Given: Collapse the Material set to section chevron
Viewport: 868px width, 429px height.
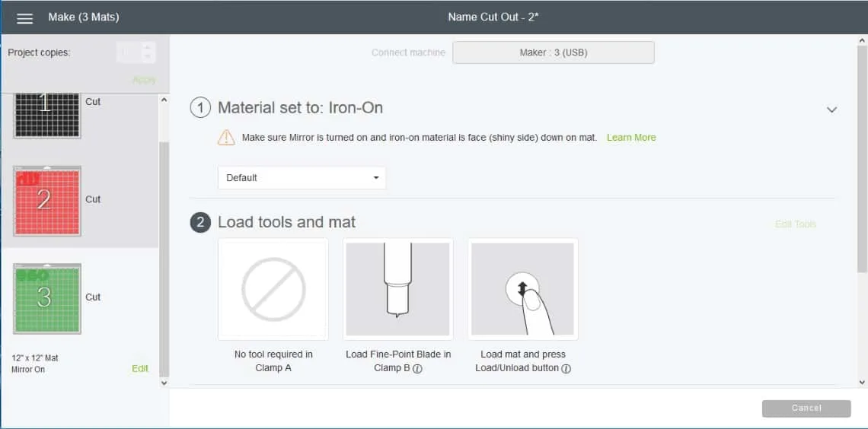Looking at the screenshot, I should point(831,110).
